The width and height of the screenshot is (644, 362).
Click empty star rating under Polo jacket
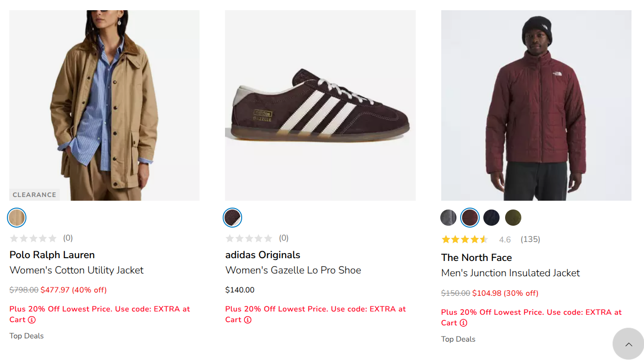click(33, 238)
